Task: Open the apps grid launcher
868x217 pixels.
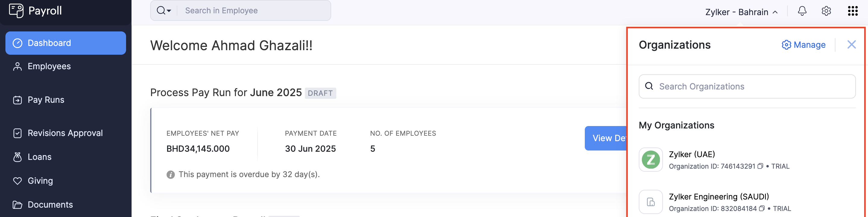Action: 853,11
